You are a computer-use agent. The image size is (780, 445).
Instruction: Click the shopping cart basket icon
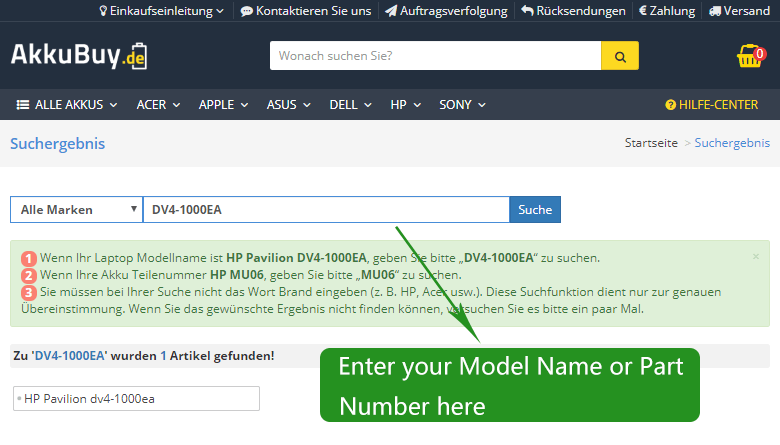point(750,56)
